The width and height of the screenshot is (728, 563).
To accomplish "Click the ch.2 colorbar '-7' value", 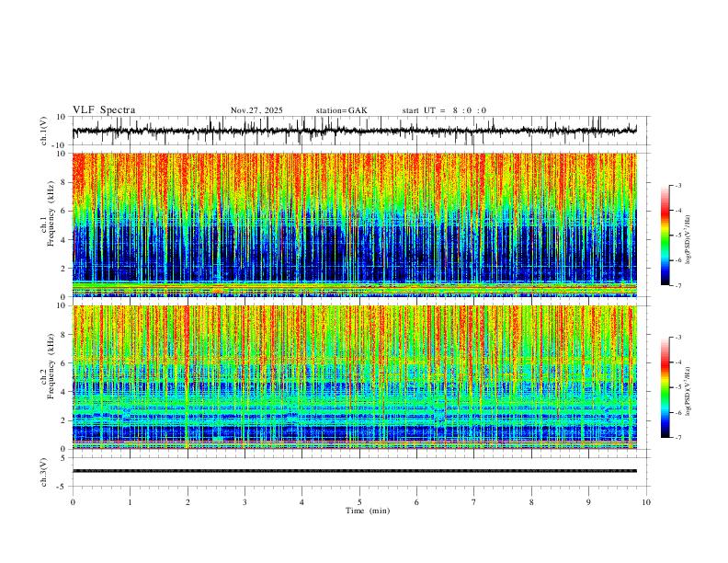I will (x=677, y=438).
